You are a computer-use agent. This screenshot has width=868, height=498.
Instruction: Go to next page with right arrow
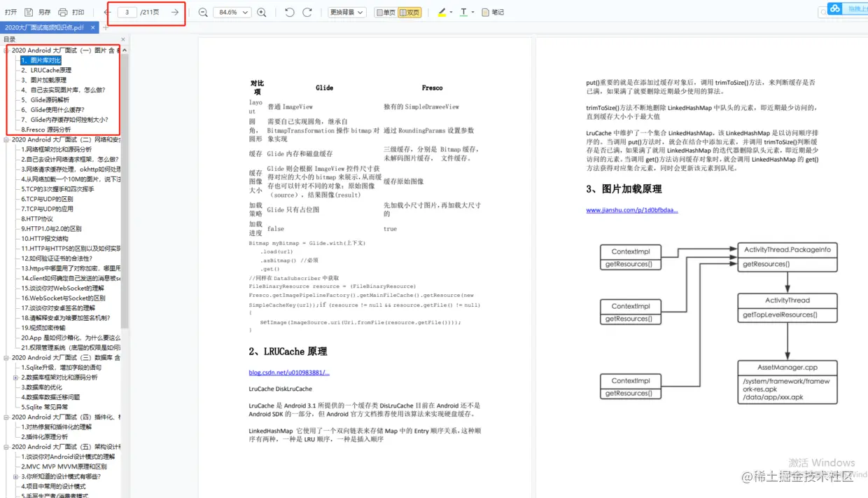[x=175, y=12]
